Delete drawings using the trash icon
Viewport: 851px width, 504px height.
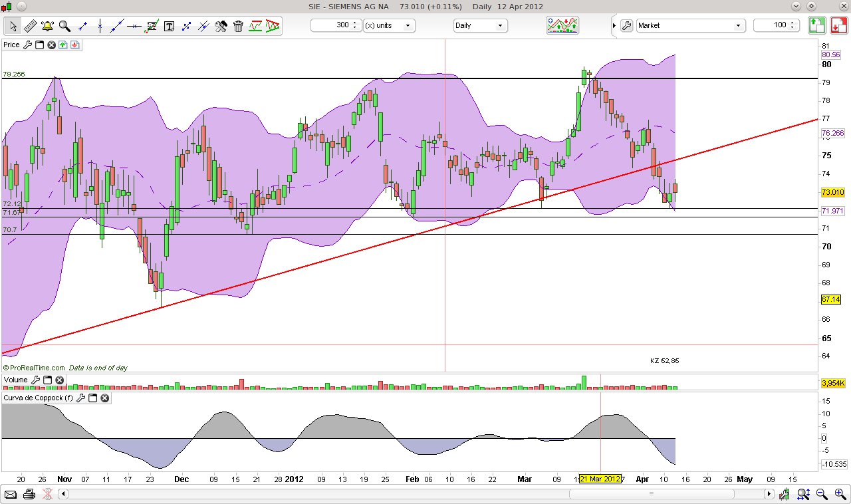click(x=238, y=25)
